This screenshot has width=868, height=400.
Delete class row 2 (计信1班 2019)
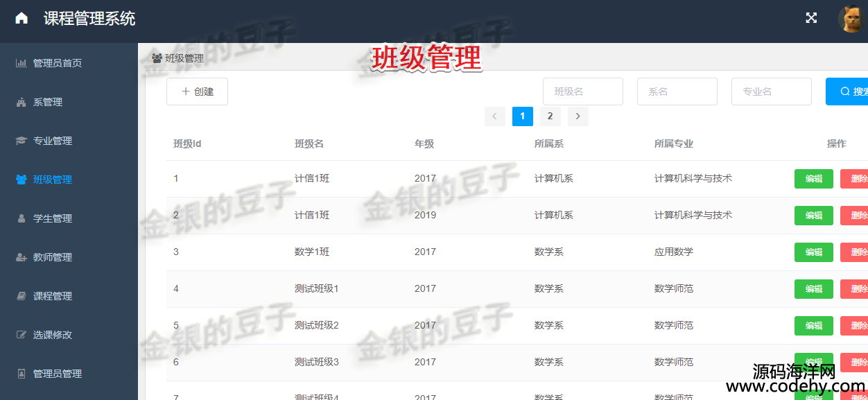coord(854,216)
